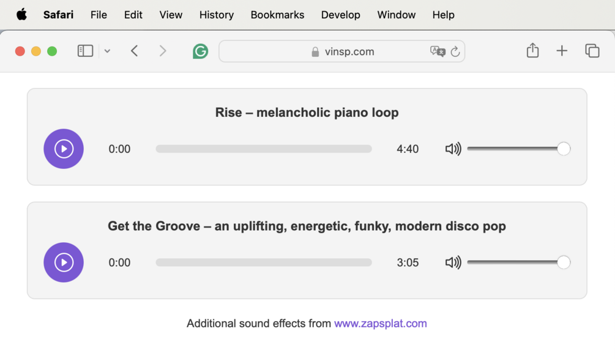Screen dimensions: 615x364
Task: Click the Share icon in Safari toolbar
Action: click(x=532, y=51)
